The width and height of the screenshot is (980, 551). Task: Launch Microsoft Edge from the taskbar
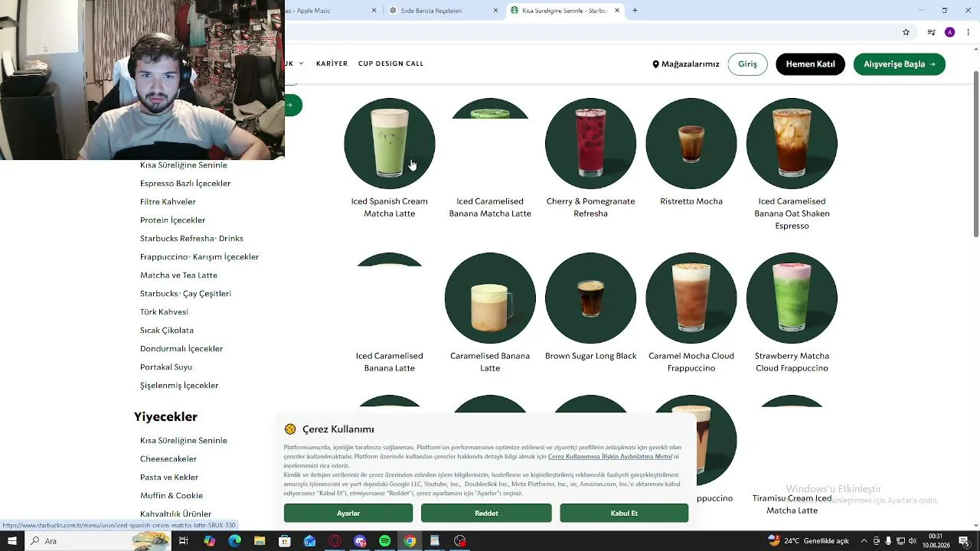pos(234,541)
